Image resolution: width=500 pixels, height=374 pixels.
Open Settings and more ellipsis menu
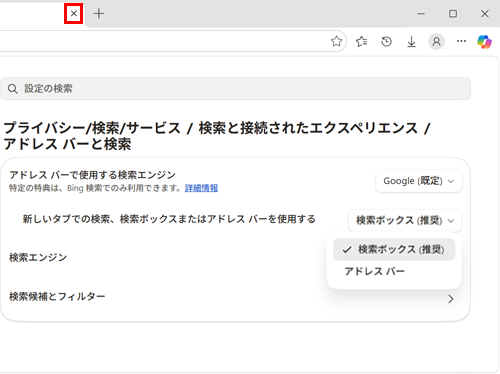pyautogui.click(x=461, y=41)
